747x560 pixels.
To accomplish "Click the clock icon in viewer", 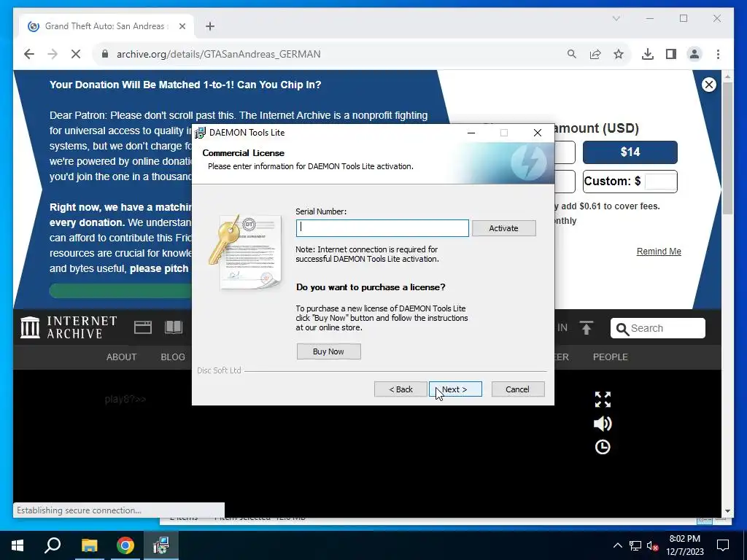I will 603,447.
